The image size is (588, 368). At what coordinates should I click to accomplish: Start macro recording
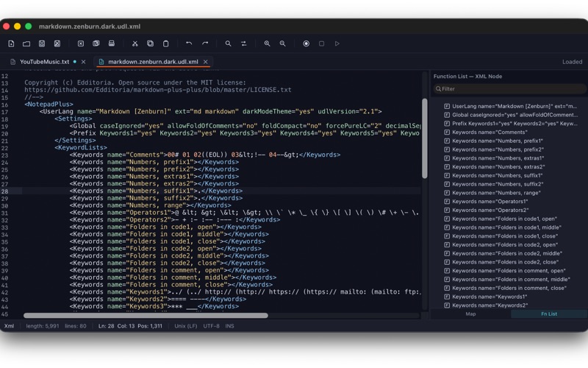[x=306, y=43]
